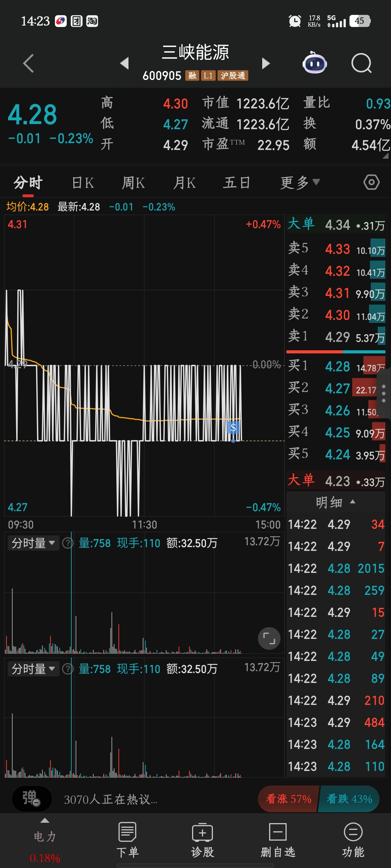Tap 市盈TTM 22.95 value
The height and width of the screenshot is (868, 391).
pyautogui.click(x=273, y=145)
